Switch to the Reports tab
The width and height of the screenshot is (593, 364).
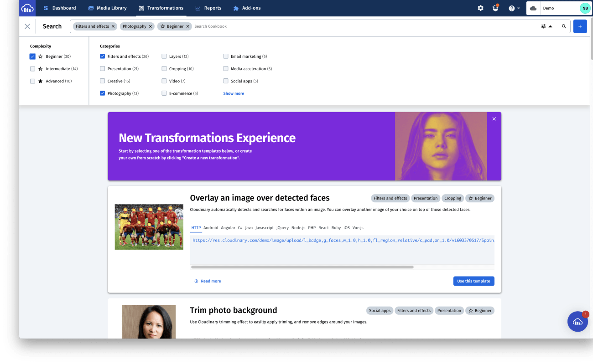click(x=208, y=8)
